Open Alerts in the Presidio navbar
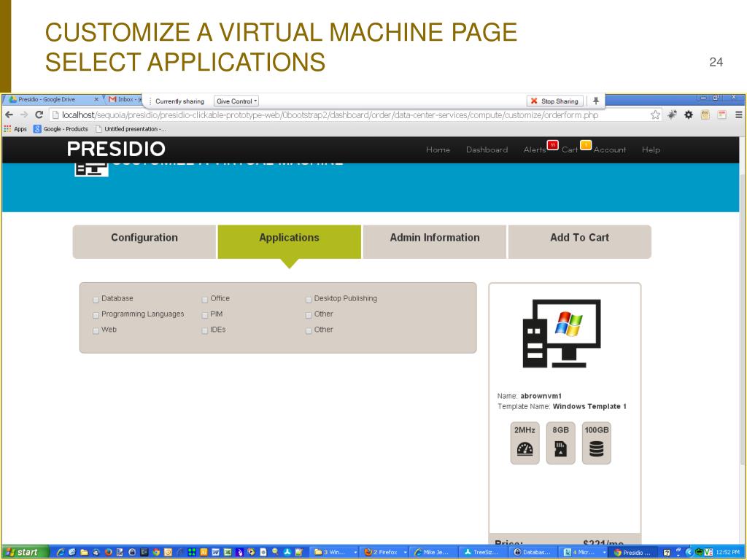The width and height of the screenshot is (747, 560). click(x=535, y=149)
